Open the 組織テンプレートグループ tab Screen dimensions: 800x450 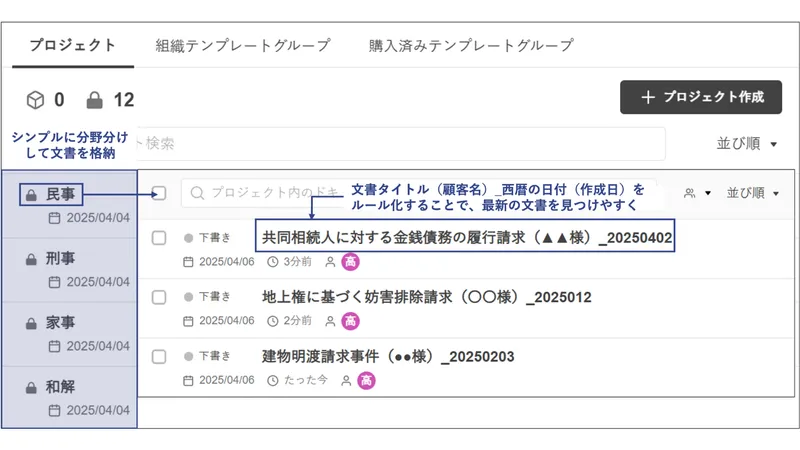pyautogui.click(x=243, y=45)
